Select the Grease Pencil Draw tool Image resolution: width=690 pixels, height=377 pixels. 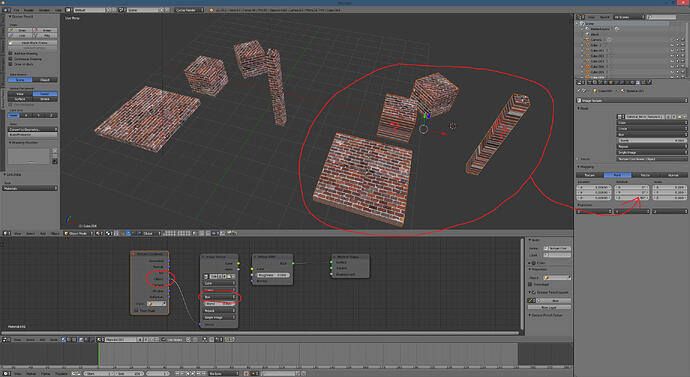tap(20, 30)
